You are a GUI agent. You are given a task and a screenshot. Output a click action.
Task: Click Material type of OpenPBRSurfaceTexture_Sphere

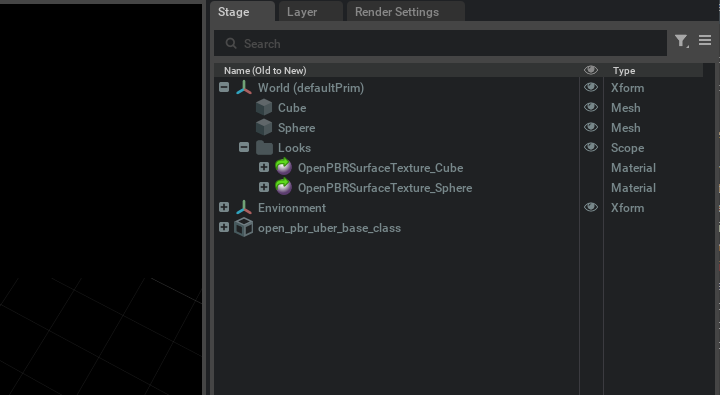pyautogui.click(x=633, y=188)
